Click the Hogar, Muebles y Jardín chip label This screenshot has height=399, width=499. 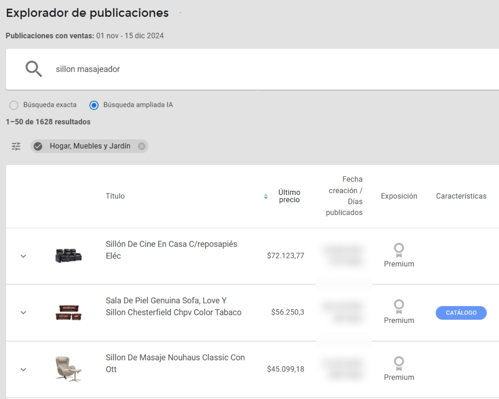[x=90, y=146]
